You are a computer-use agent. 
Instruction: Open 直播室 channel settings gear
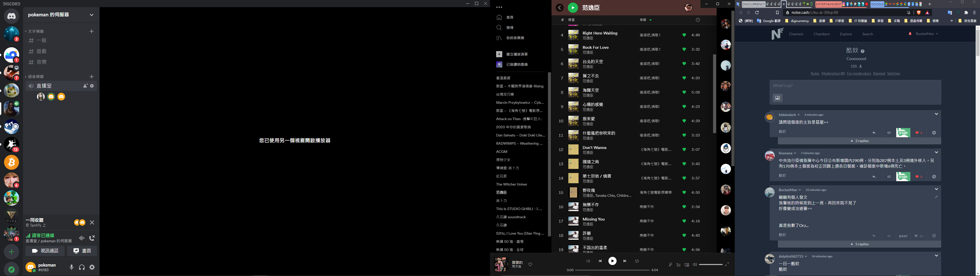(92, 86)
